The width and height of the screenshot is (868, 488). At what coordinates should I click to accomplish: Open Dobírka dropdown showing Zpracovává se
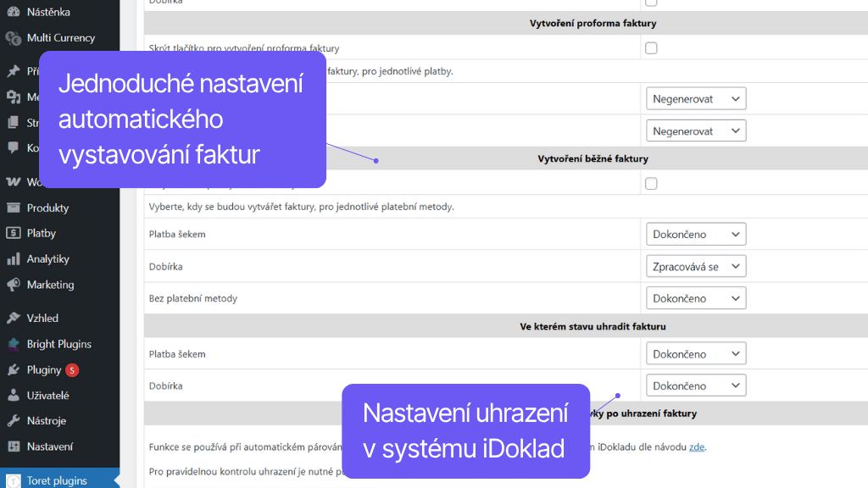pyautogui.click(x=695, y=267)
